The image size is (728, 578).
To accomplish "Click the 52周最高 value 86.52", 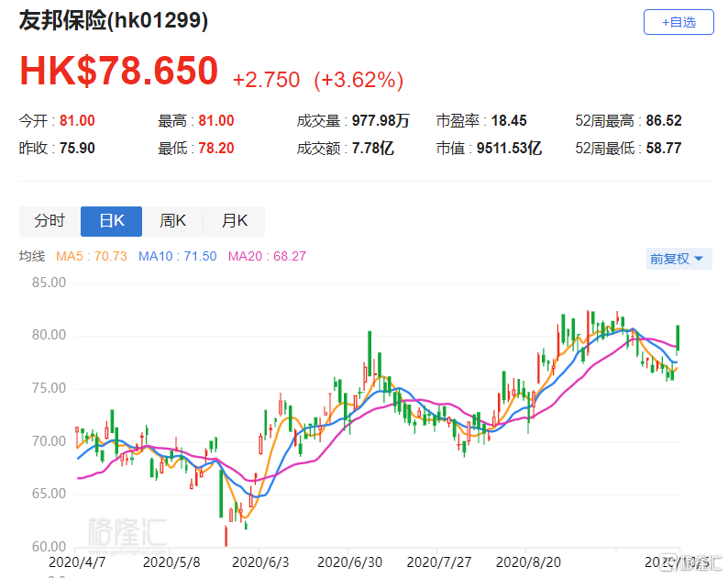I will [x=664, y=121].
